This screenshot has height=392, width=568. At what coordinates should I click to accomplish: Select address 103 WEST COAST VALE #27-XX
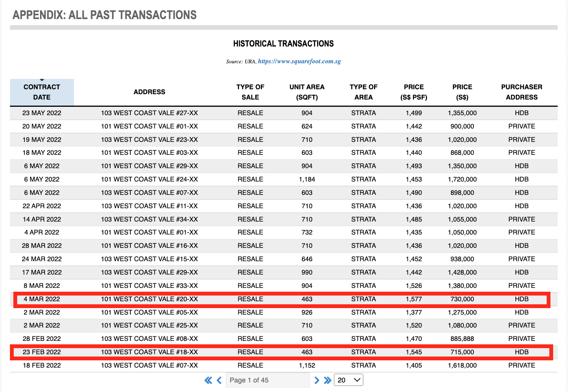(x=149, y=113)
